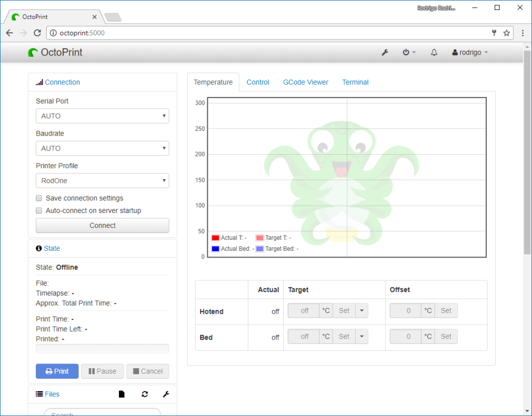Reload the page in browser
The width and height of the screenshot is (532, 416).
[37, 33]
